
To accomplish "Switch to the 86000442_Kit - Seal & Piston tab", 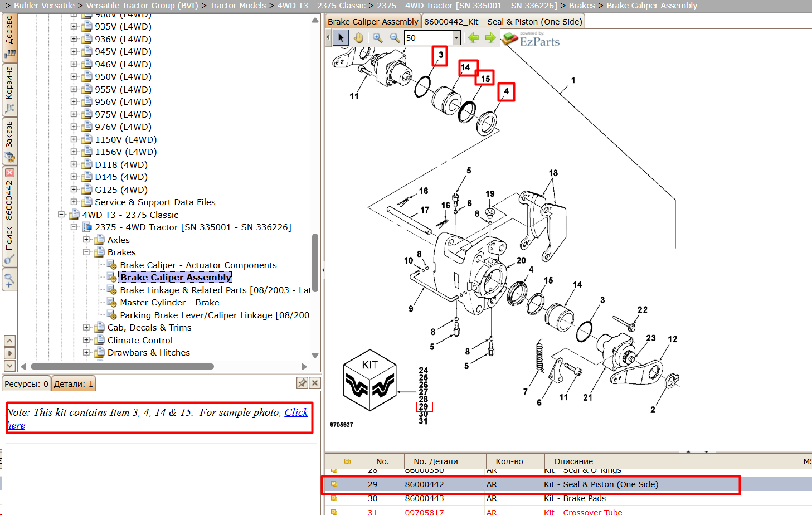I will [x=503, y=22].
